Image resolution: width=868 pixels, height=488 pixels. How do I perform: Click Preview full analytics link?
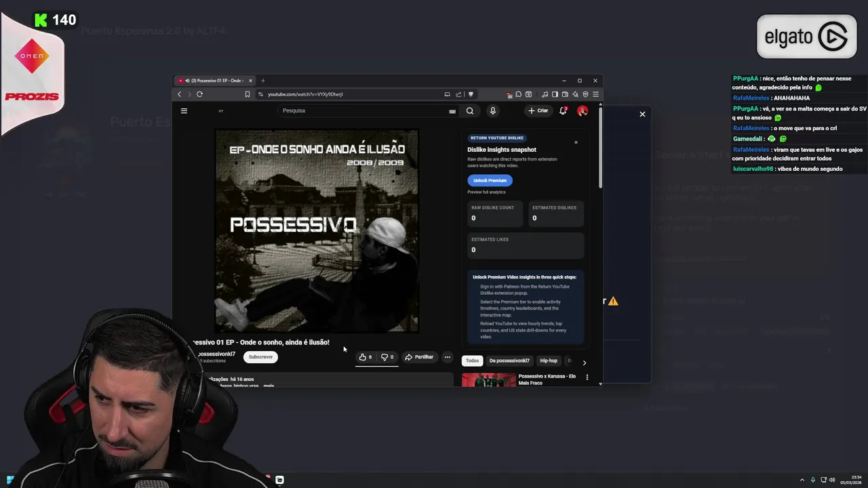[x=486, y=192]
